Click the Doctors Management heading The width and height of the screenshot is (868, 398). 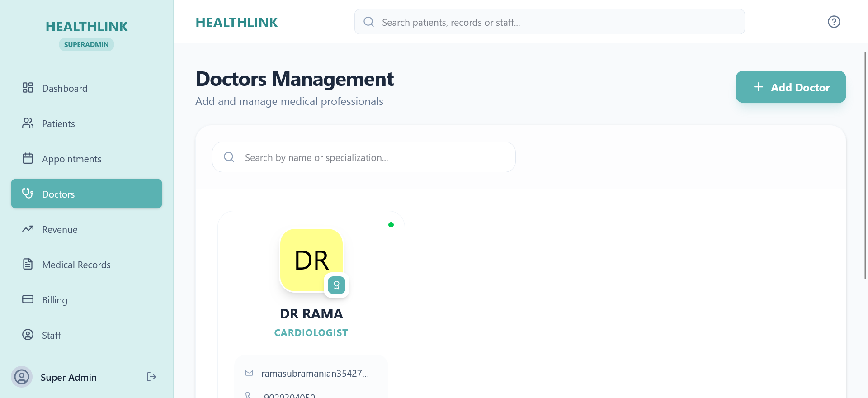(x=294, y=79)
